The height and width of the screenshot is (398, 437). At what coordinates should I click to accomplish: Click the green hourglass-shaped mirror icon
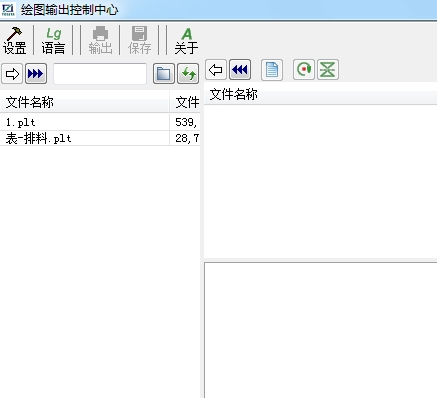click(x=328, y=70)
